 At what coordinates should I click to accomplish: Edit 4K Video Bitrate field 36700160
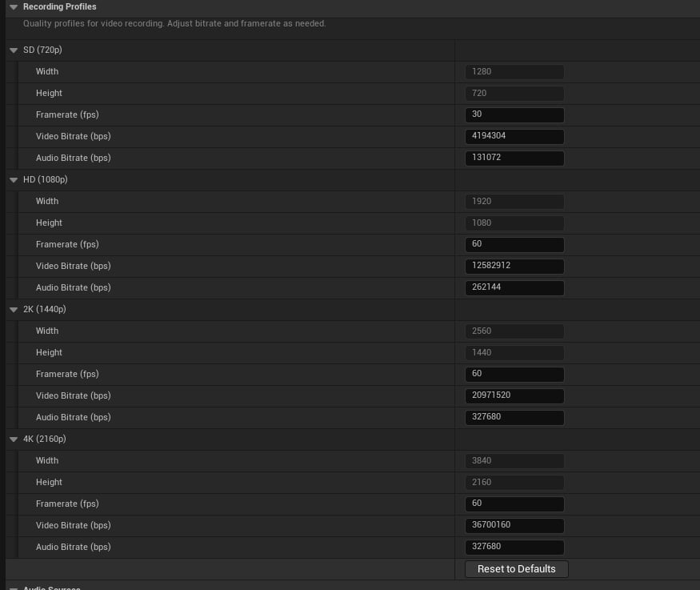tap(514, 525)
